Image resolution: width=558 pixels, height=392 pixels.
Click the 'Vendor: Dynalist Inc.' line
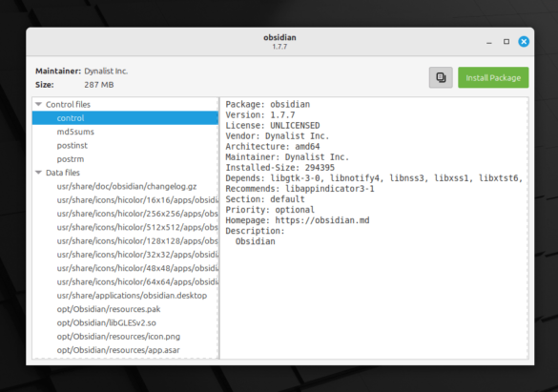click(x=278, y=136)
